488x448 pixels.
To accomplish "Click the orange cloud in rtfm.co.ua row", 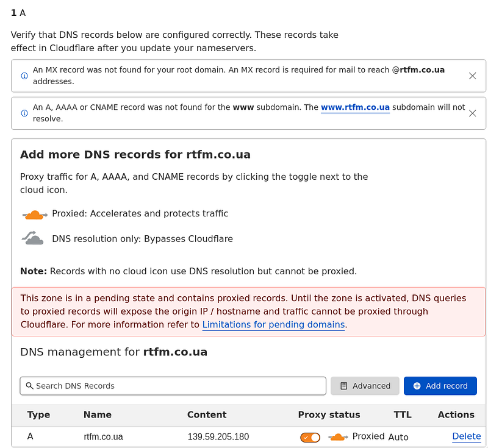I will click(338, 437).
